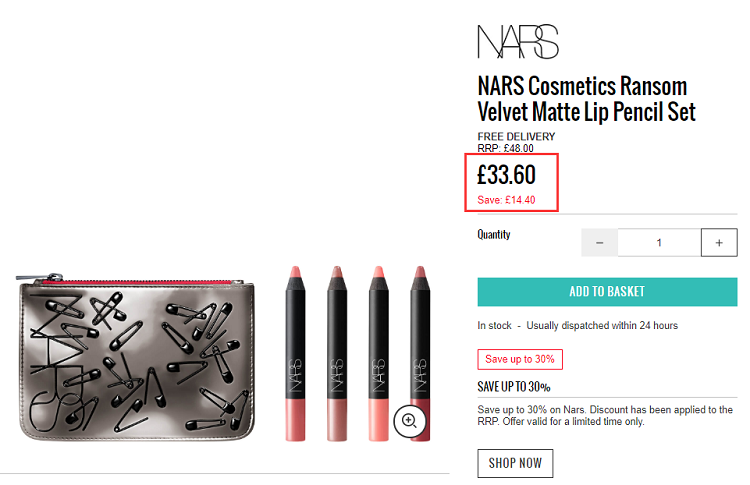The height and width of the screenshot is (485, 750).
Task: Click the magnifier zoom icon on product image
Action: [x=409, y=421]
